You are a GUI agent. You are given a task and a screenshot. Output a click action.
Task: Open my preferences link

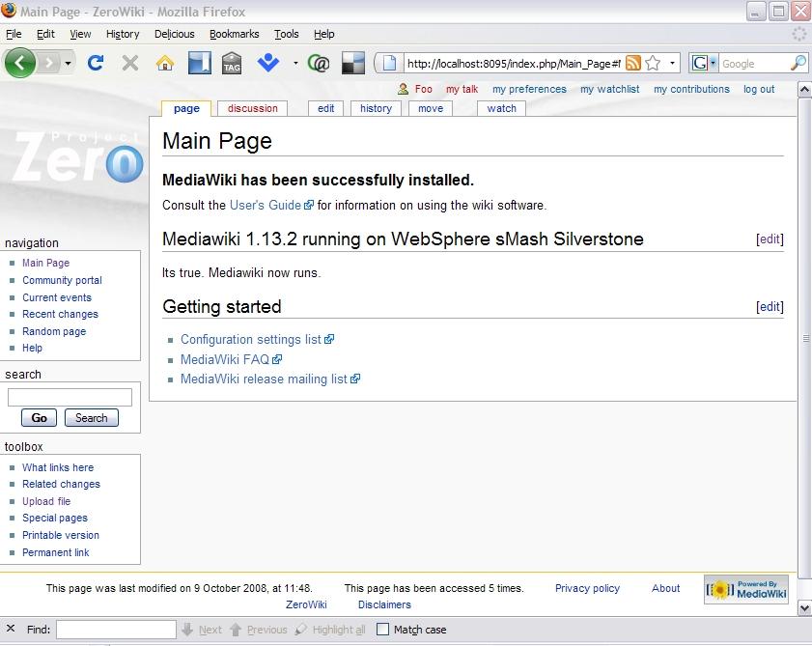[529, 89]
